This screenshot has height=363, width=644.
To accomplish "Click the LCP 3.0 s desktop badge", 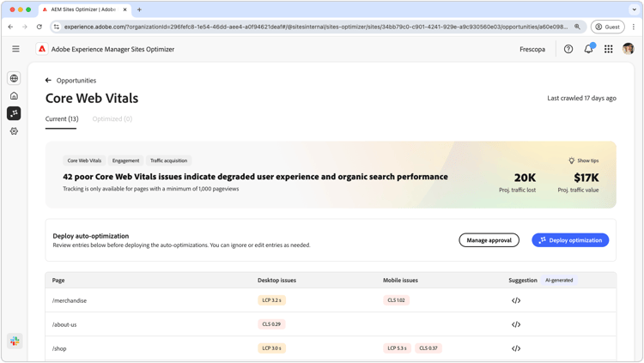I will 271,348.
